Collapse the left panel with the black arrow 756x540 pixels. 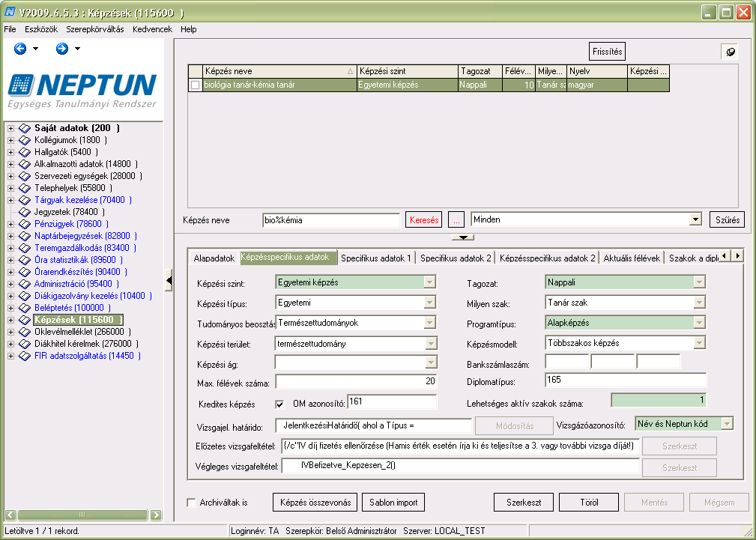(x=169, y=281)
